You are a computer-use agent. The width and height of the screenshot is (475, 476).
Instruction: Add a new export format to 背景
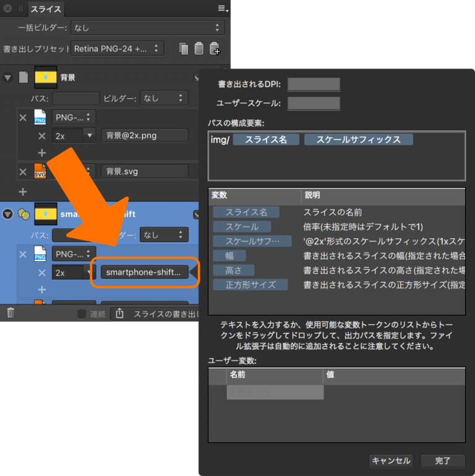point(23,191)
